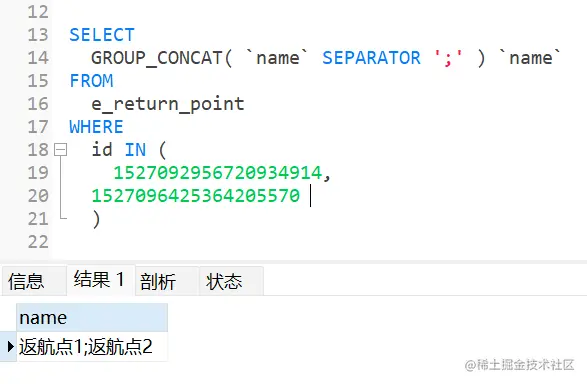
Task: Click the closing parenthesis on line 21
Action: [x=96, y=219]
